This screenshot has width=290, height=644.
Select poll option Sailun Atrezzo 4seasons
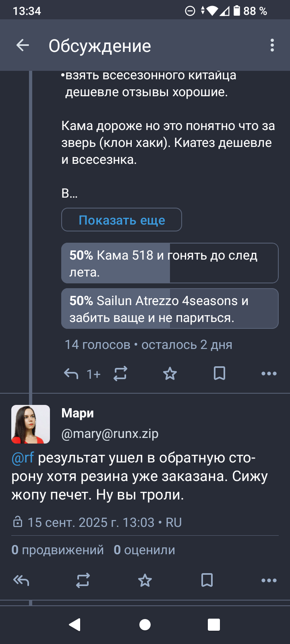click(x=170, y=309)
